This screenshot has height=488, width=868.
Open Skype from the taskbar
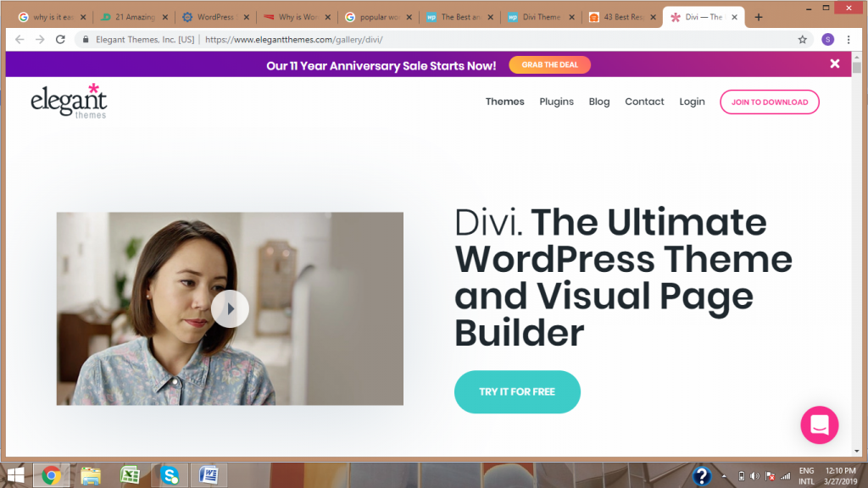(170, 475)
